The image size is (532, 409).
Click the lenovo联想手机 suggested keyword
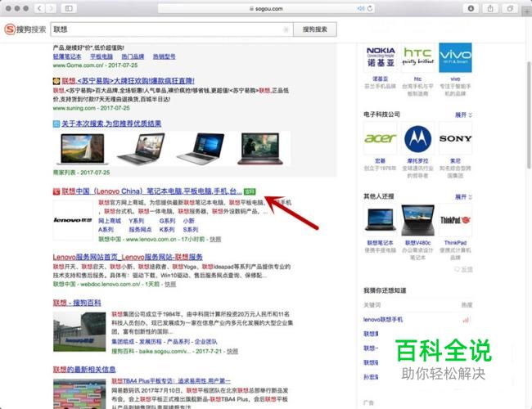[x=383, y=320]
